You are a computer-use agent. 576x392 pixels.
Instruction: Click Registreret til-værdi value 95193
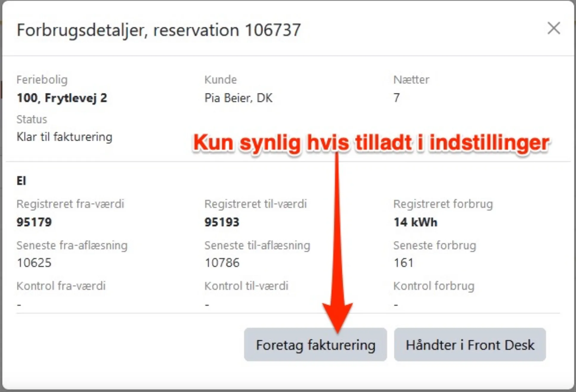coord(222,222)
